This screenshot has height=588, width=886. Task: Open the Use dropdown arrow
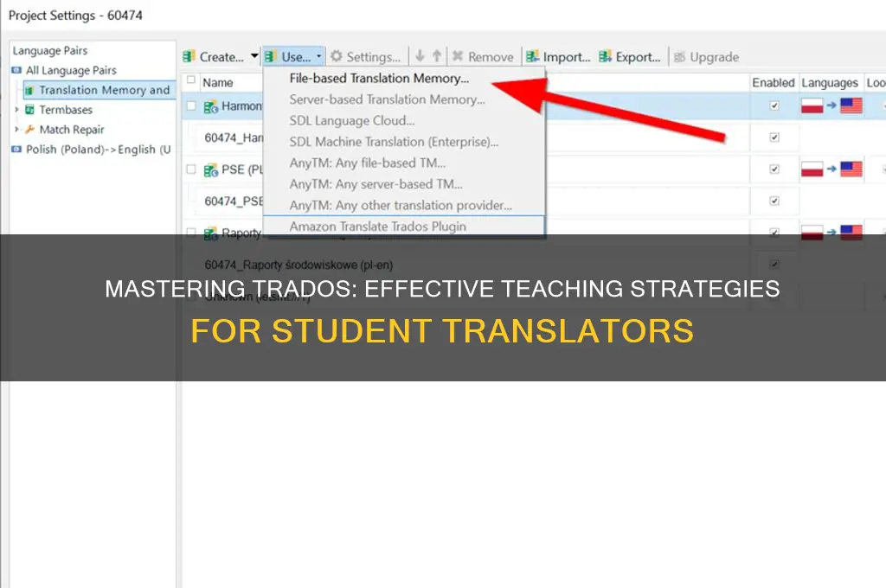pos(318,56)
